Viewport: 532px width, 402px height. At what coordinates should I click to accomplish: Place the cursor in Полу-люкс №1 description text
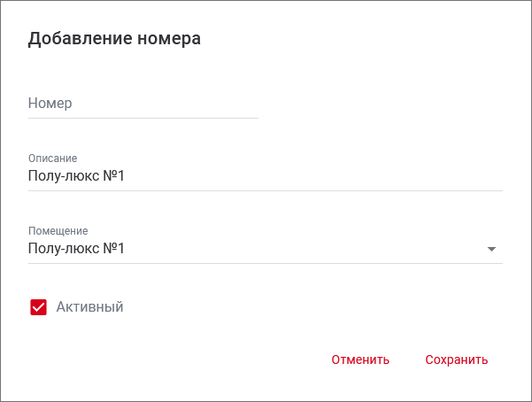click(x=76, y=176)
